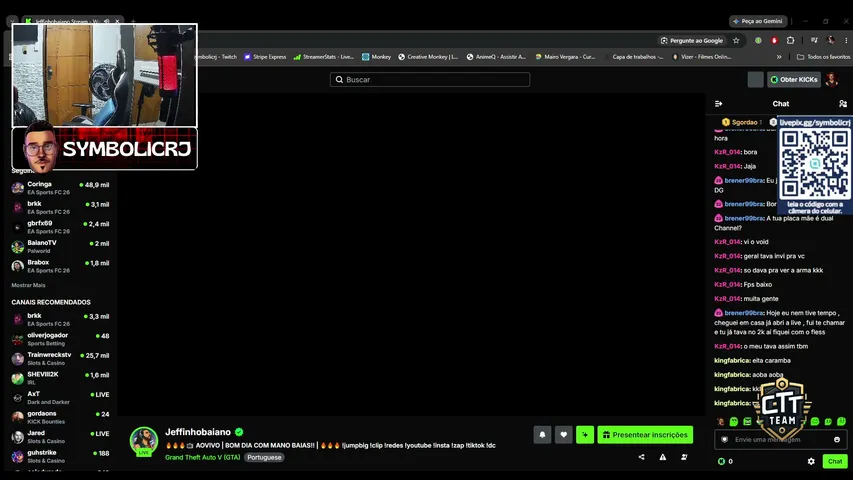The width and height of the screenshot is (853, 480).
Task: Click the grey square button beside Obter KICKs
Action: click(756, 79)
